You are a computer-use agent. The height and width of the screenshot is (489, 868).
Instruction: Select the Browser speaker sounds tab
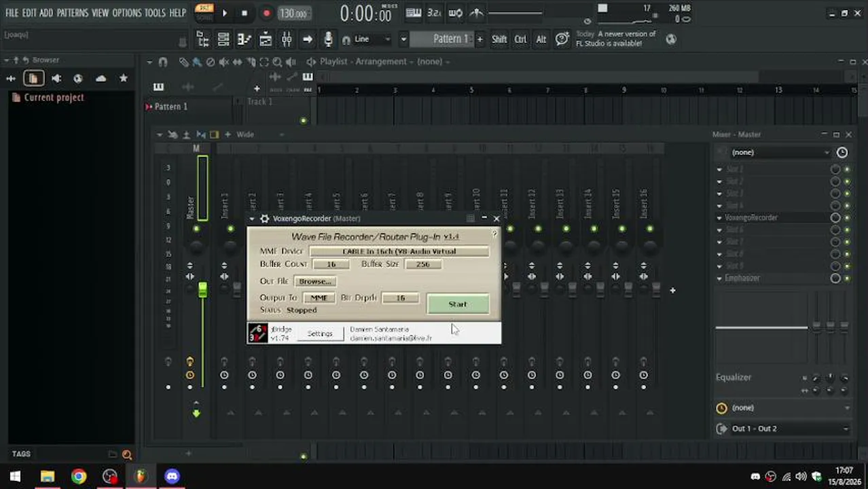click(56, 78)
